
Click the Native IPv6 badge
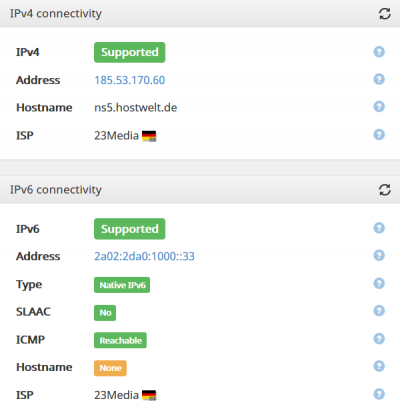[x=122, y=285]
